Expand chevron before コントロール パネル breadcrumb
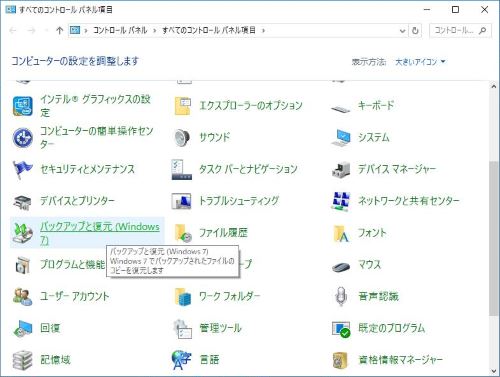The image size is (500, 377). [x=86, y=31]
